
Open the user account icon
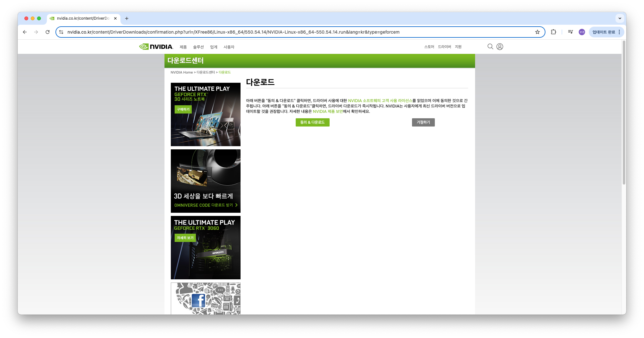point(500,47)
